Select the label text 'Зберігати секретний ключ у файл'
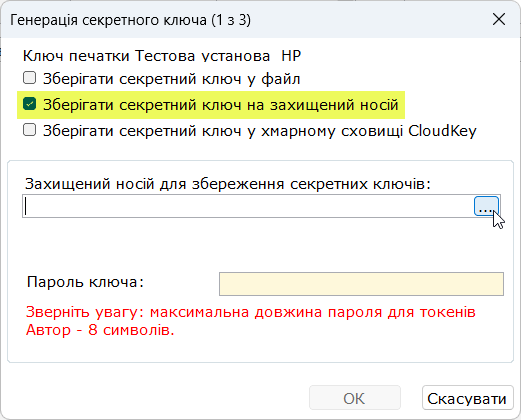Viewport: 521px width, 420px height. coord(172,79)
